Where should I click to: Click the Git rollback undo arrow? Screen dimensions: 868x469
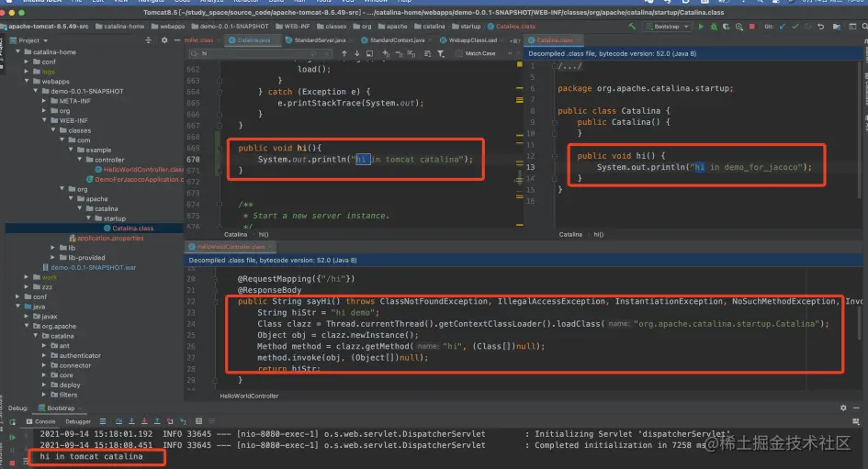pyautogui.click(x=821, y=26)
